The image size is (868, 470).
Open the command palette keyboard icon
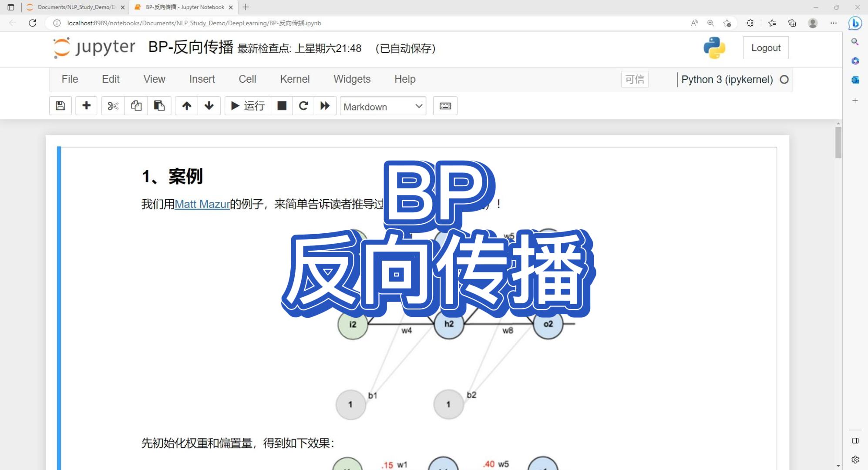tap(445, 106)
